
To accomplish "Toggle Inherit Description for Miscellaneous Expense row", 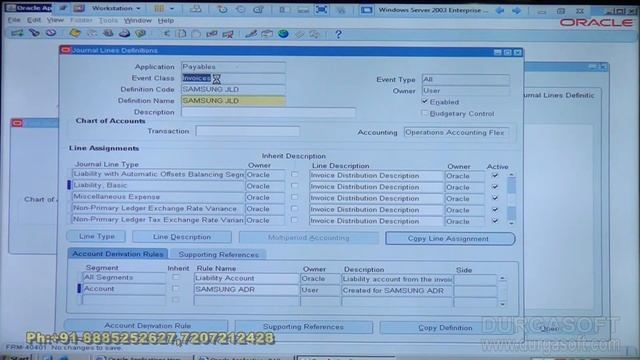I will pyautogui.click(x=294, y=197).
